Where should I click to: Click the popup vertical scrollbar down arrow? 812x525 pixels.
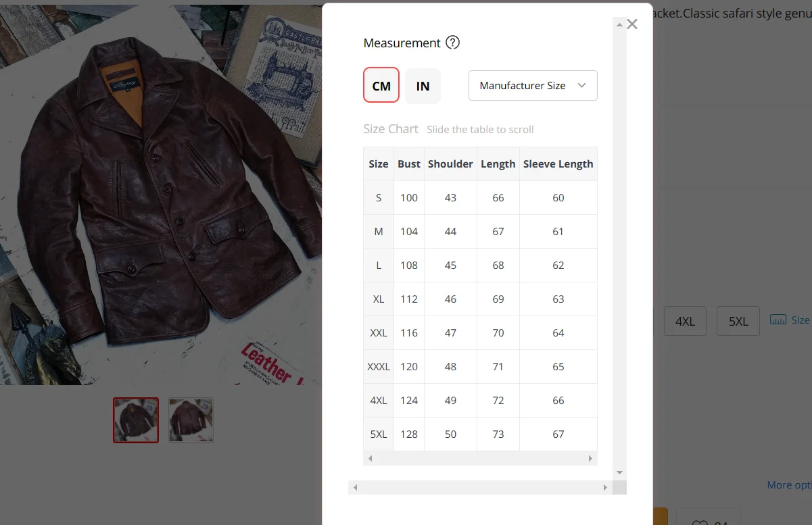(x=619, y=473)
